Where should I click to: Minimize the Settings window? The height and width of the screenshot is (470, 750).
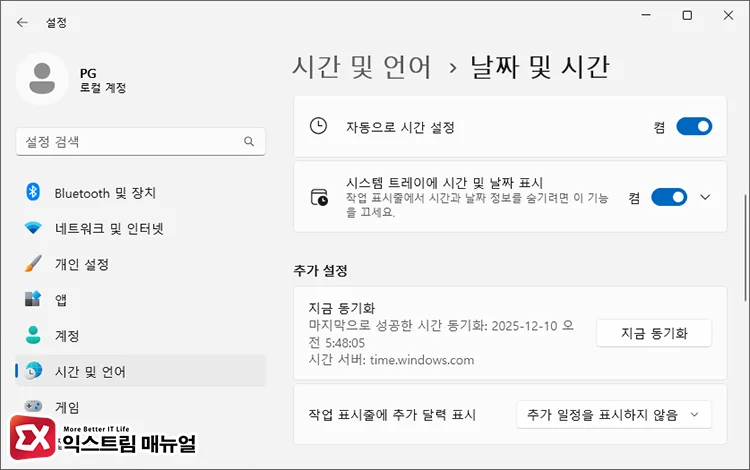(646, 15)
